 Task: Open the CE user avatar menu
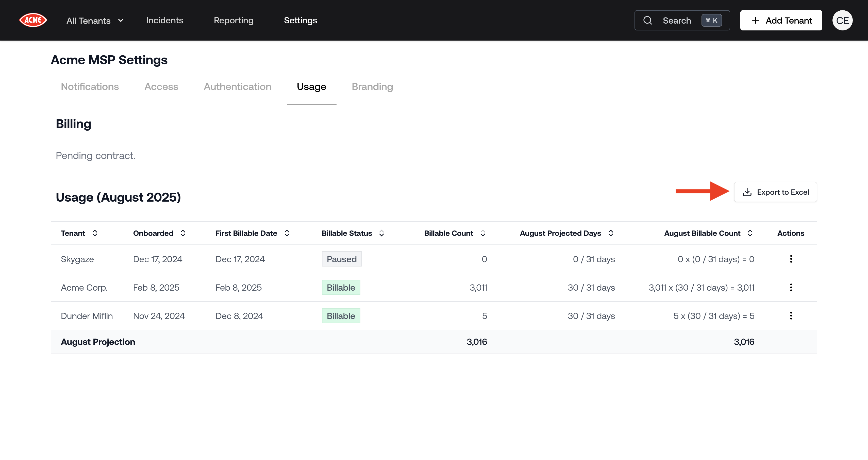842,21
